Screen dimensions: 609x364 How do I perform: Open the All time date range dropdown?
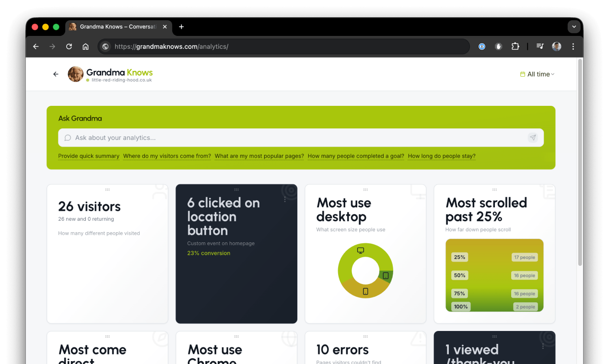tap(538, 74)
